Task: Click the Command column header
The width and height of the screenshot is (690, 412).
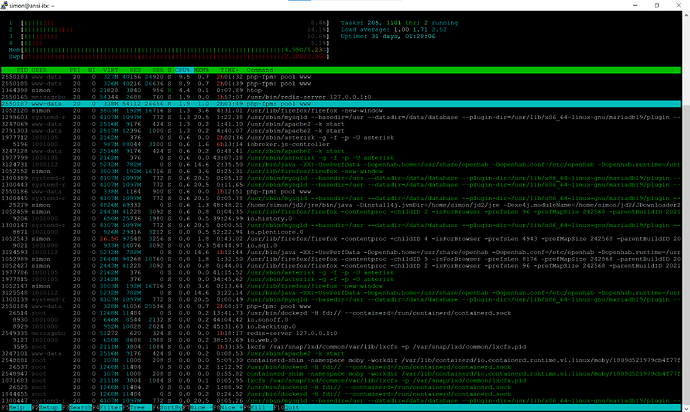Action: pos(260,70)
